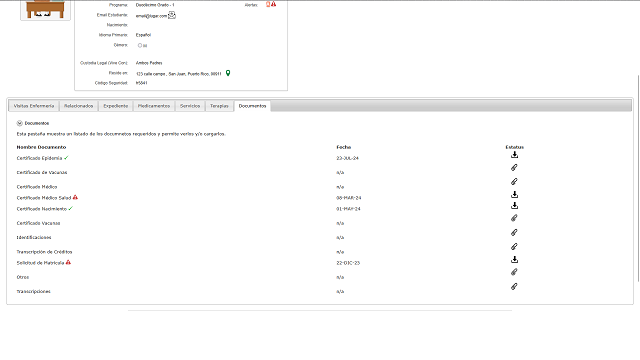
Task: Attach file for Otros row
Action: (514, 272)
